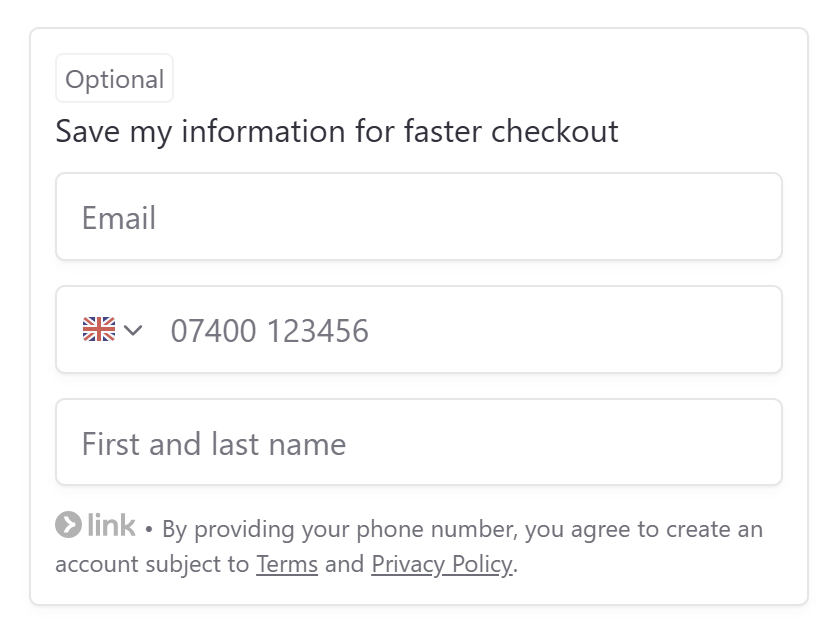The width and height of the screenshot is (838, 636).
Task: Click "Save my information for faster checkout" heading
Action: pyautogui.click(x=336, y=131)
